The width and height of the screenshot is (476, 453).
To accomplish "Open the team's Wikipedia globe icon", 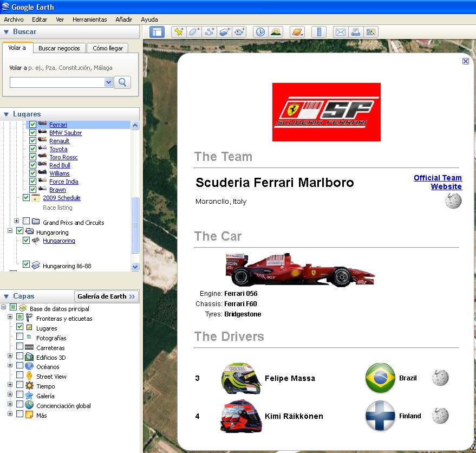I will pos(453,201).
